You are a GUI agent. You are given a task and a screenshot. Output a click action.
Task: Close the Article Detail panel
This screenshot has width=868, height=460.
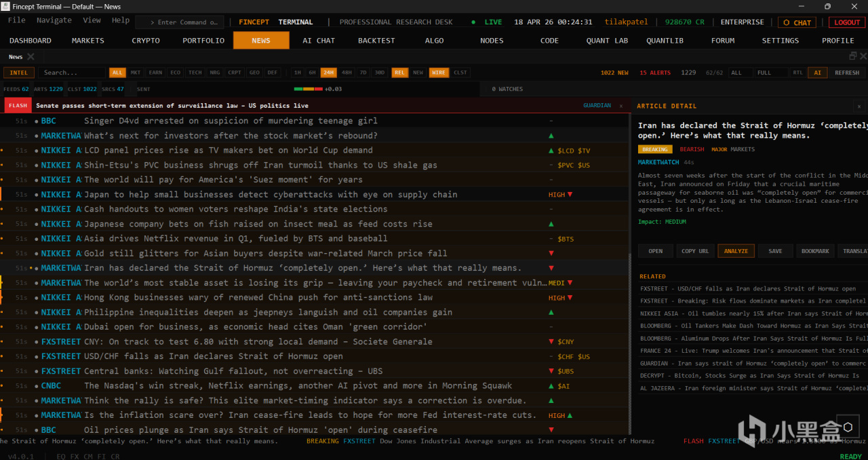[859, 107]
